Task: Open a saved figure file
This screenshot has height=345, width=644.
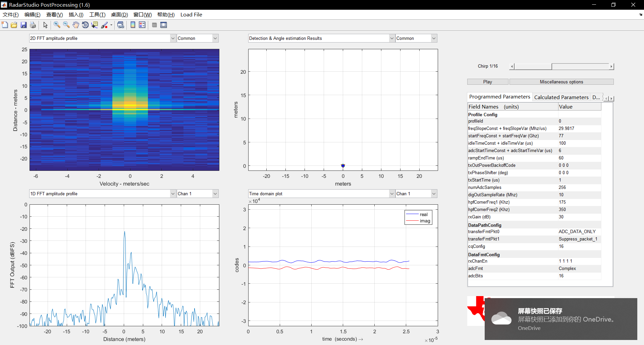Action: pos(14,25)
